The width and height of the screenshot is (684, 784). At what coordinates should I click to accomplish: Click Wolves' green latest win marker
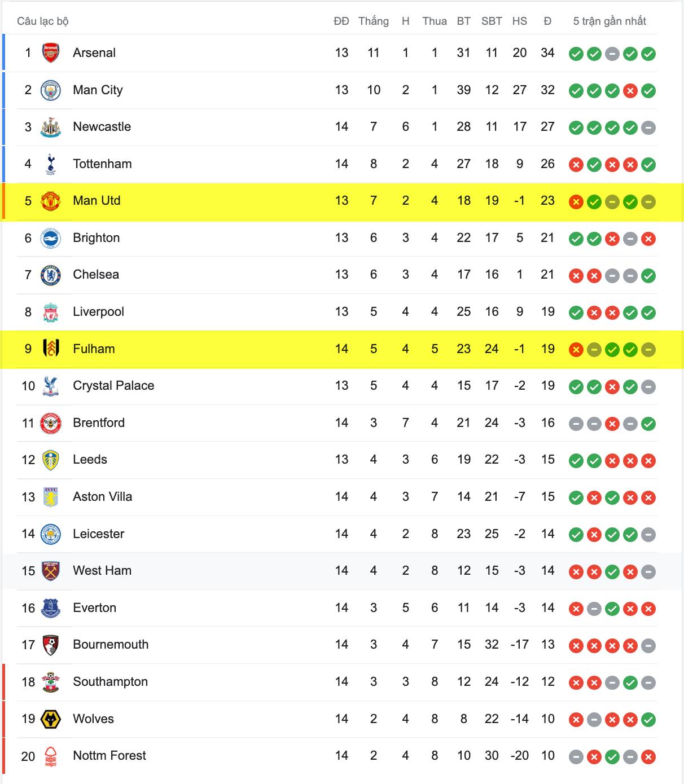(648, 720)
